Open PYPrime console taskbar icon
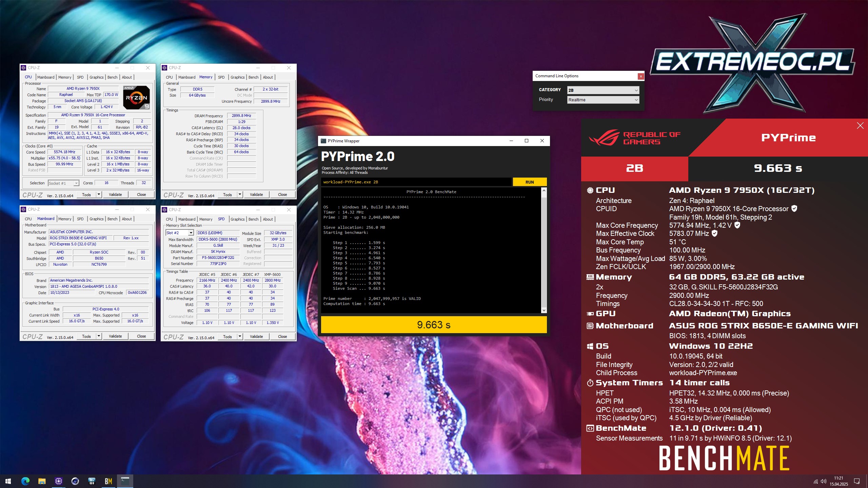The height and width of the screenshot is (488, 868). pos(125,481)
